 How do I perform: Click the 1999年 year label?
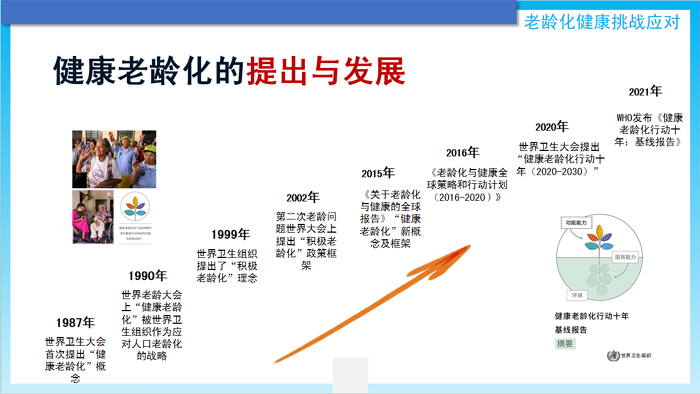230,234
